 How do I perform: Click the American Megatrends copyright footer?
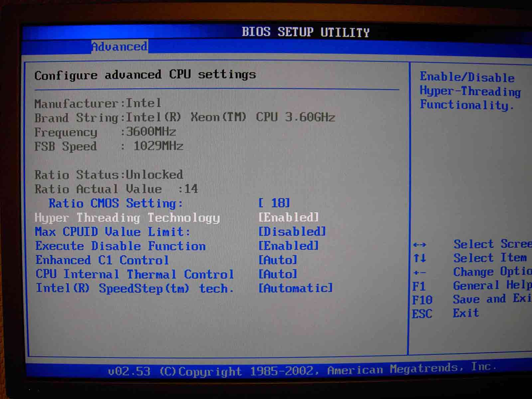(302, 369)
